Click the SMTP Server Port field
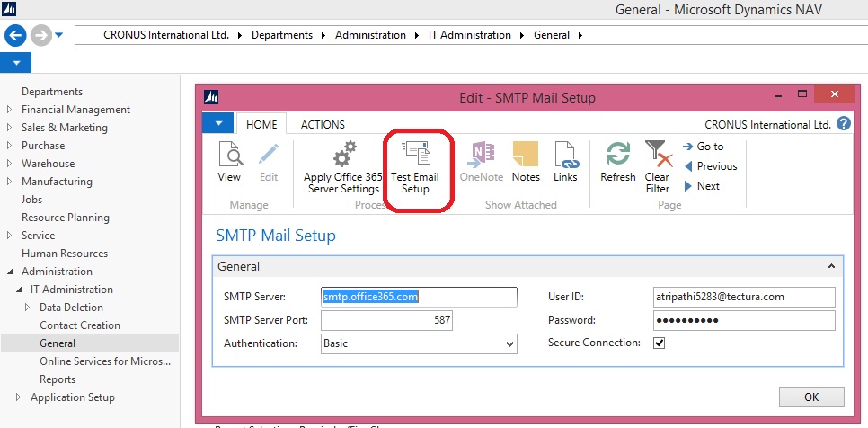Viewport: 868px width, 428px height. click(x=387, y=320)
